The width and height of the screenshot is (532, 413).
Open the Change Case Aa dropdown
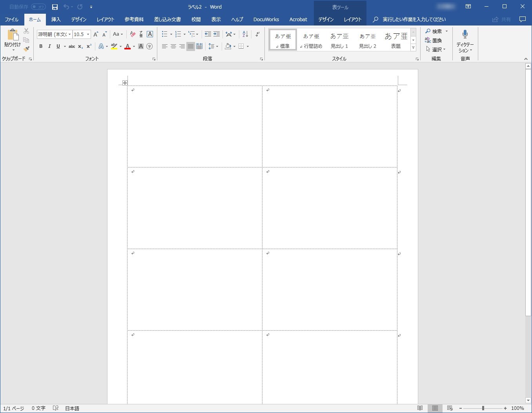click(118, 35)
